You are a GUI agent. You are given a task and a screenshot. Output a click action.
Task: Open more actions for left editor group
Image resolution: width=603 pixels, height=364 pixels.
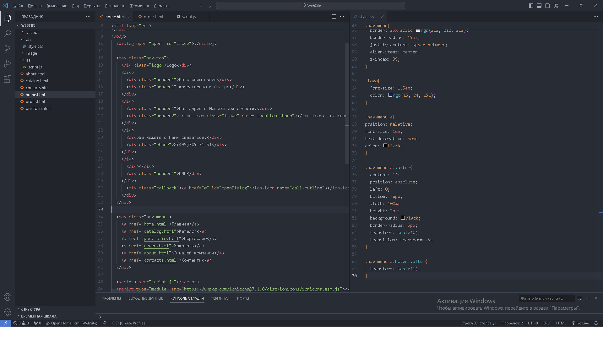342,17
